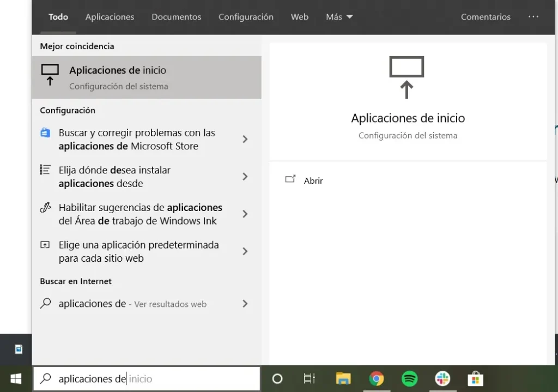The image size is (558, 392).
Task: Click the list icon beside Elija dónde
Action: pyautogui.click(x=45, y=170)
